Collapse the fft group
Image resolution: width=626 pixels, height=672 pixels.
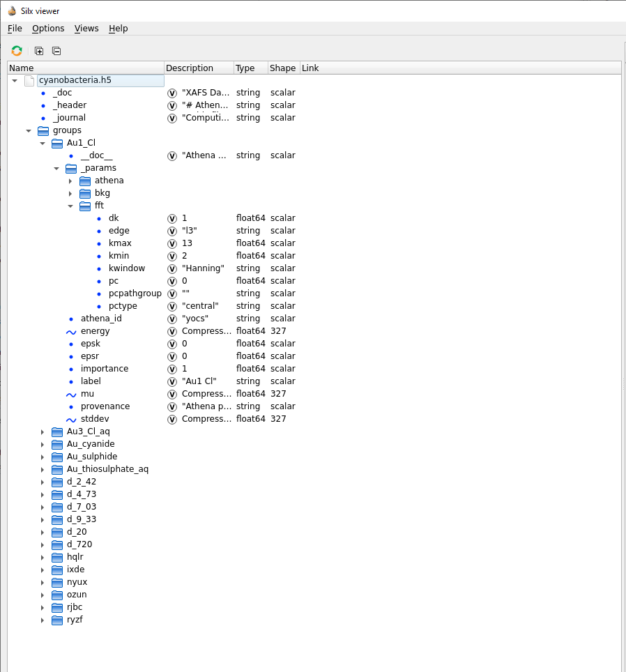tap(69, 206)
